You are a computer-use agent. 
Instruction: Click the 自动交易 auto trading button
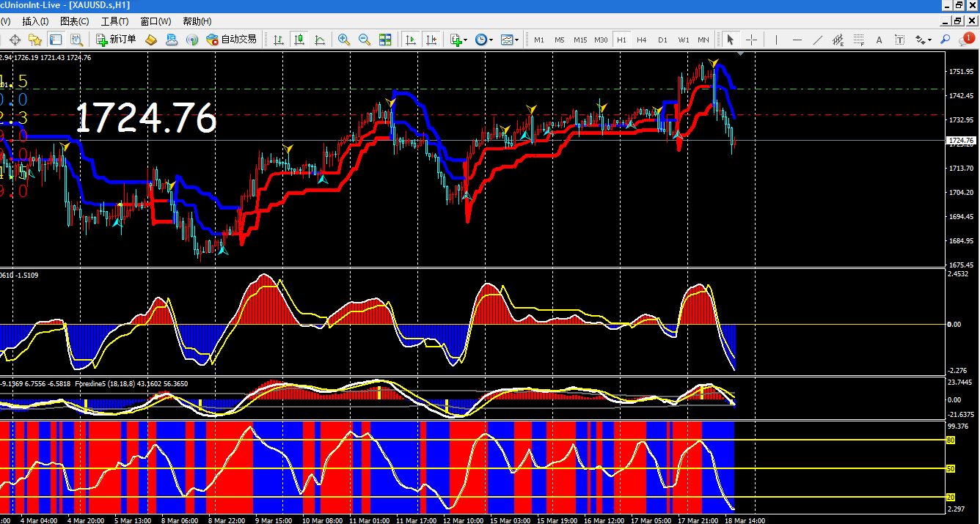coord(232,40)
